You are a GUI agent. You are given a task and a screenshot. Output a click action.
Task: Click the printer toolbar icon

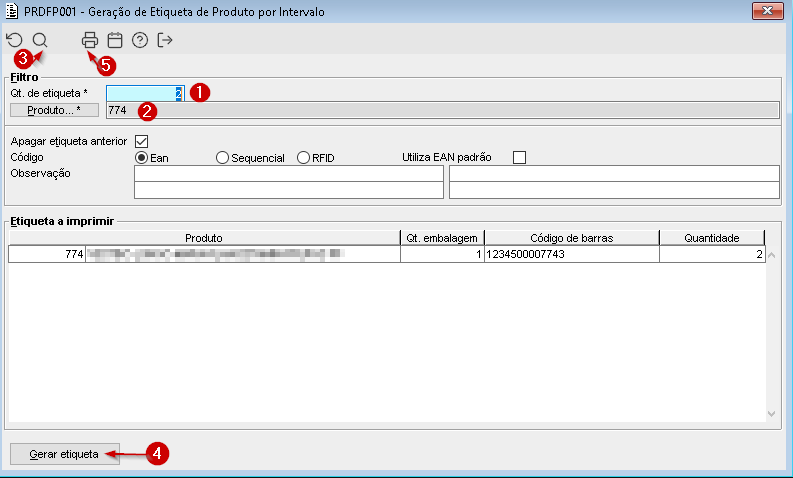[90, 40]
